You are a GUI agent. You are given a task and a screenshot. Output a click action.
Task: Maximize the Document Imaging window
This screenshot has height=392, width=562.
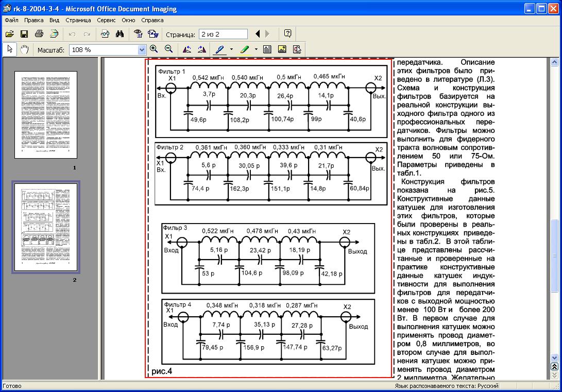point(542,9)
